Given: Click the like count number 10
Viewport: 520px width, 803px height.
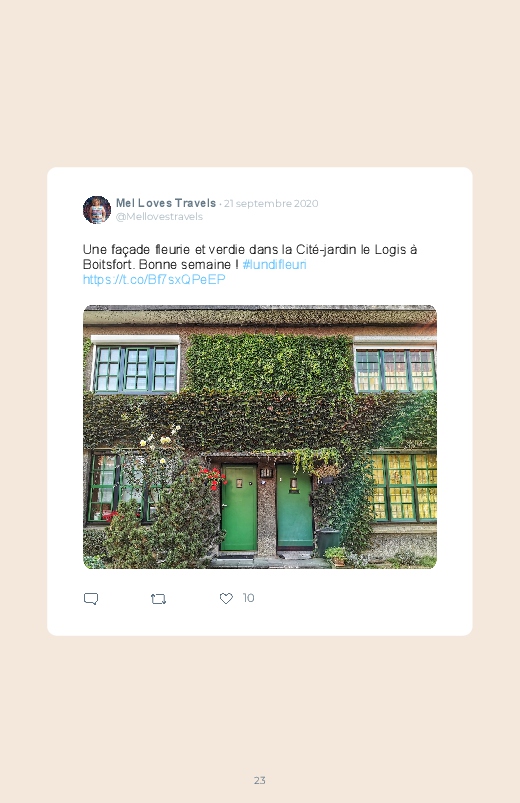Looking at the screenshot, I should point(248,598).
